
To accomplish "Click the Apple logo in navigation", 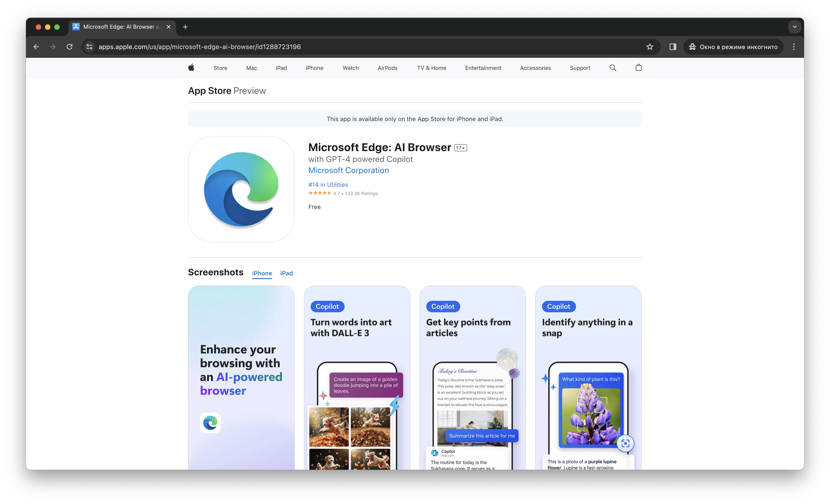I will (191, 68).
